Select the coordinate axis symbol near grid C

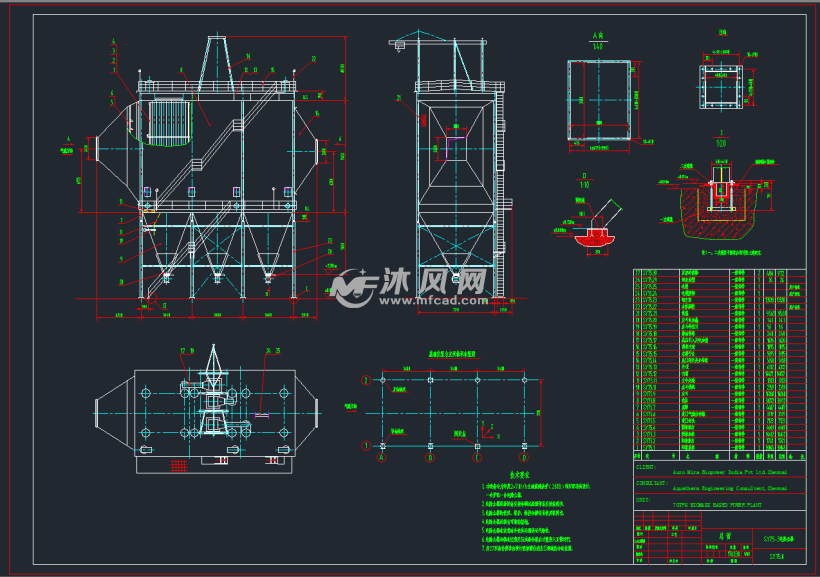coord(487,431)
